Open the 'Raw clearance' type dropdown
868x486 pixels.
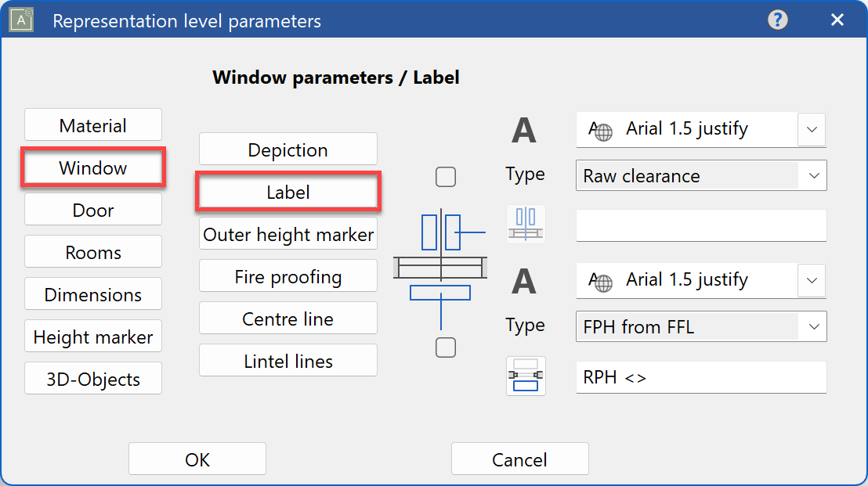coord(812,175)
